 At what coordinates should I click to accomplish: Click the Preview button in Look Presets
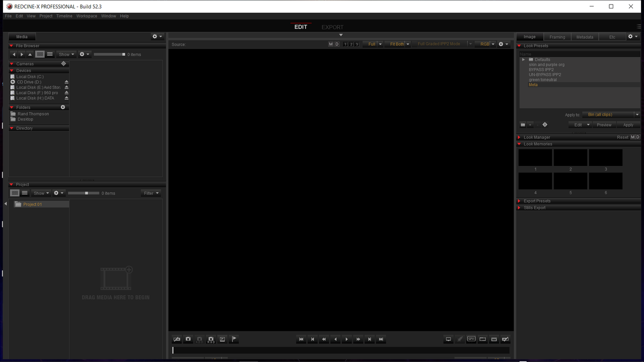(604, 125)
